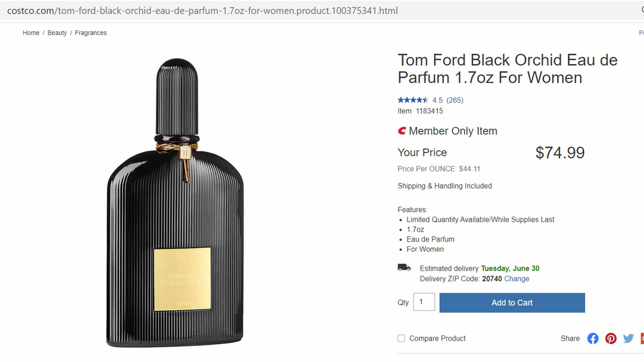Share the product on Facebook
The image size is (644, 362).
593,339
